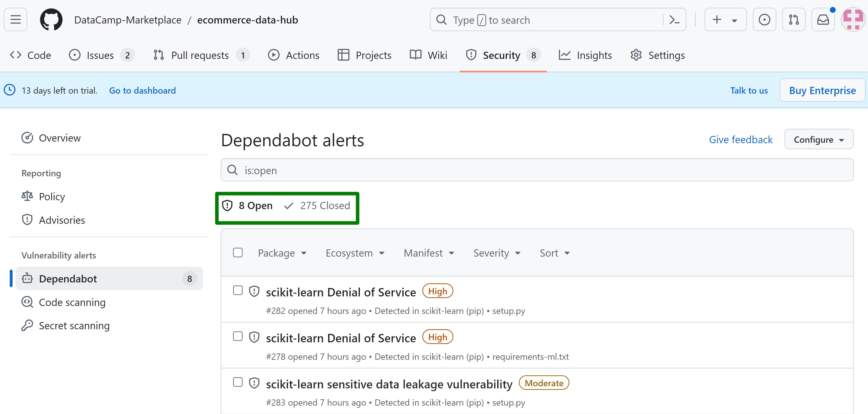Viewport: 868px width, 414px height.
Task: Click shield icon of alert #278
Action: (254, 337)
